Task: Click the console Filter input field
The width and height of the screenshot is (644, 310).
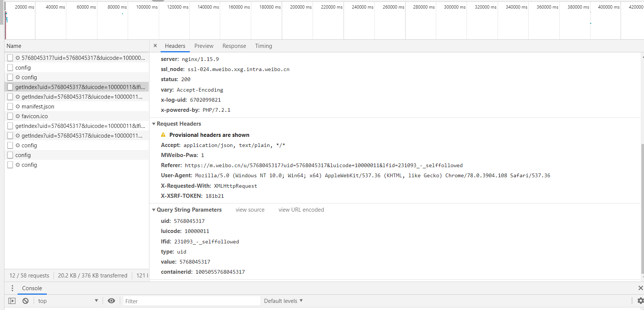Action: (x=191, y=301)
